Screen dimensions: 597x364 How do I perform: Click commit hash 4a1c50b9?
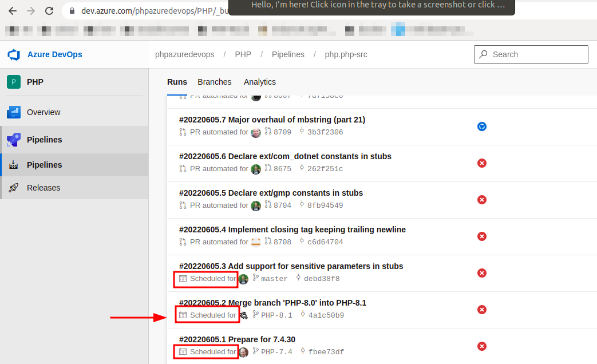tap(326, 315)
